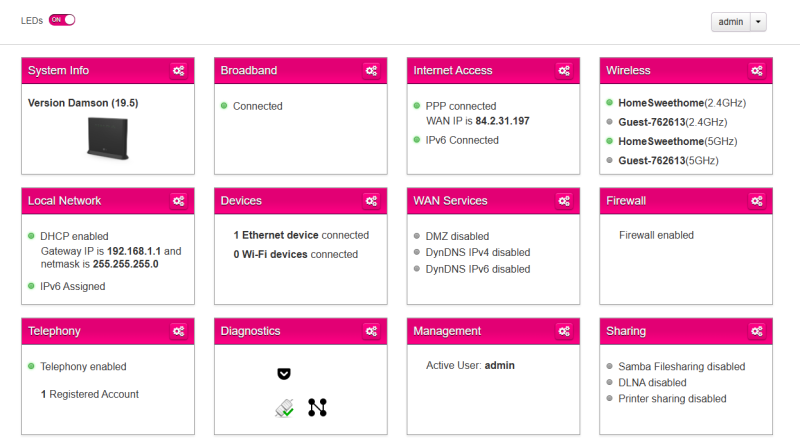Open Telephony settings gear icon

(179, 331)
